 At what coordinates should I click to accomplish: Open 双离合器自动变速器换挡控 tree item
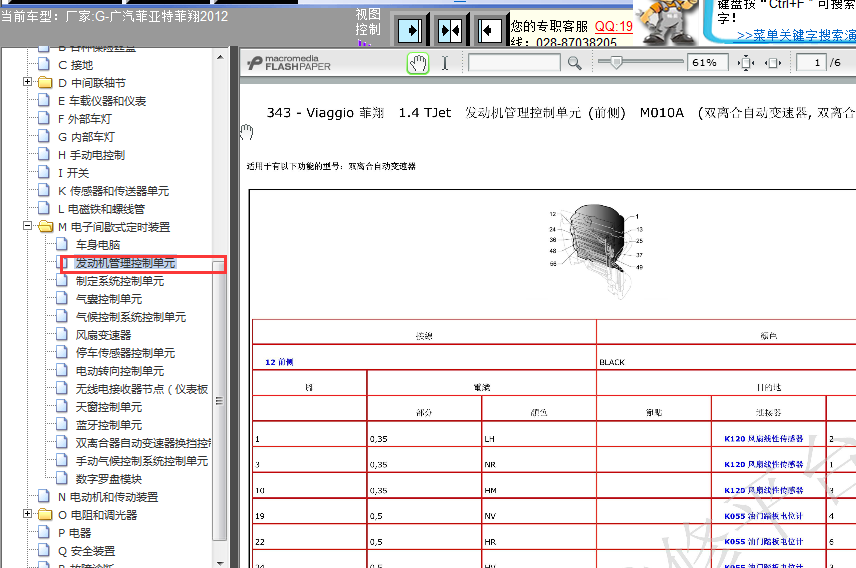tap(143, 443)
